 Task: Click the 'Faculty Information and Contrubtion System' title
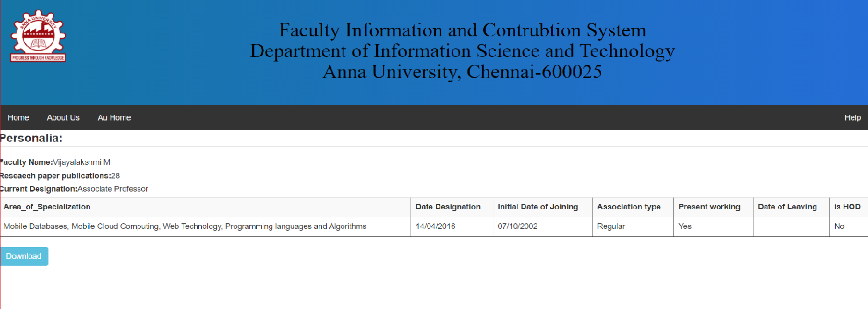[x=462, y=30]
